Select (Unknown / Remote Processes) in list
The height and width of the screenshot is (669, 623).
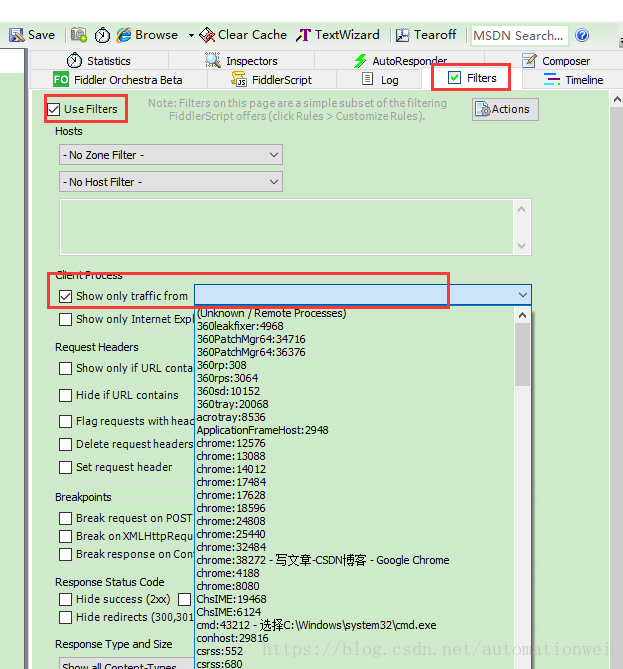355,313
